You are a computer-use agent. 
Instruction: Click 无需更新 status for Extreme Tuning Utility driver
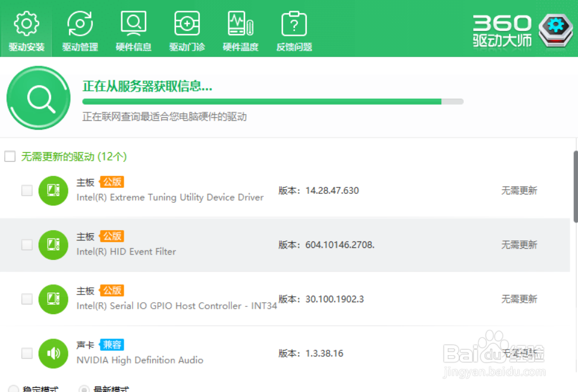click(519, 191)
